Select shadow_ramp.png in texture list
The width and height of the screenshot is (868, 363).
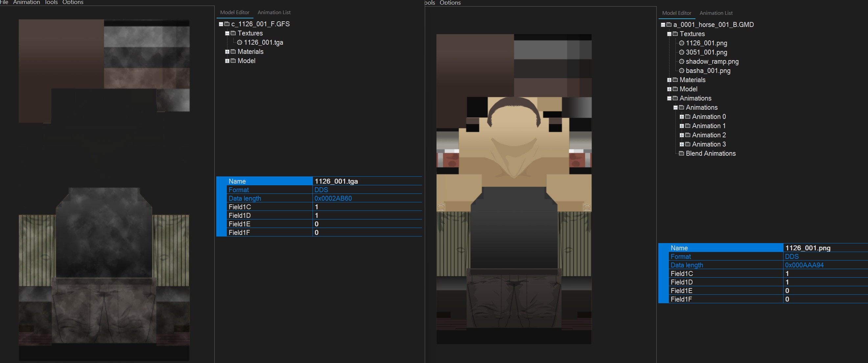[712, 62]
